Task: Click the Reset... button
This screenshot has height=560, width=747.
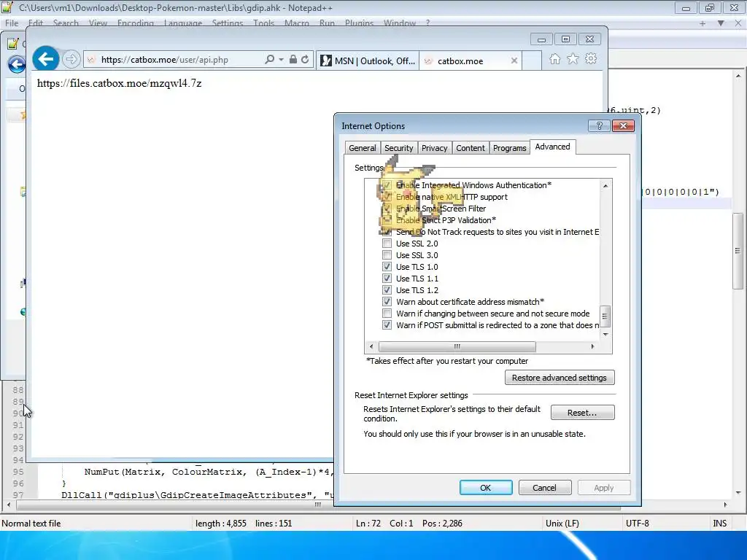Action: coord(582,413)
